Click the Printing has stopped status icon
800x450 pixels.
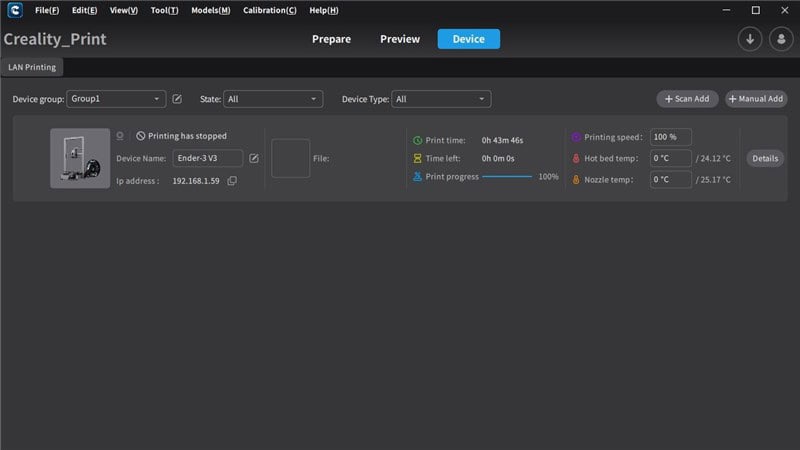pyautogui.click(x=140, y=136)
